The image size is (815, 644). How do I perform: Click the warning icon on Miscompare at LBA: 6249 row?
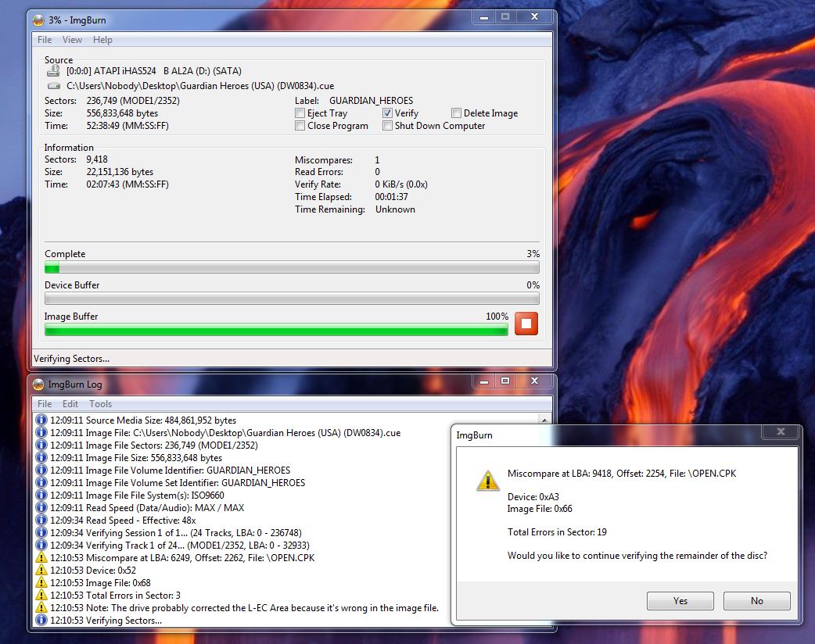coord(41,558)
